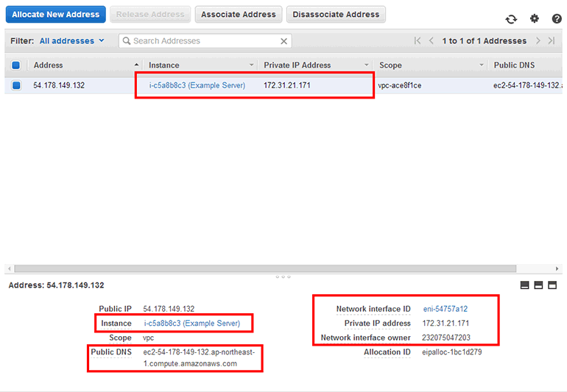The width and height of the screenshot is (567, 392).
Task: Clear the search addresses field
Action: 284,41
